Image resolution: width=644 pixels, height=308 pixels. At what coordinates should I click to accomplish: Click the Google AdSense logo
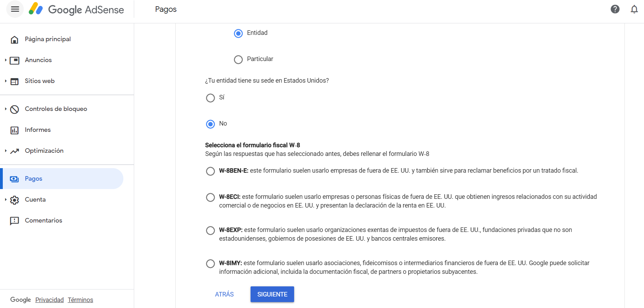click(76, 9)
